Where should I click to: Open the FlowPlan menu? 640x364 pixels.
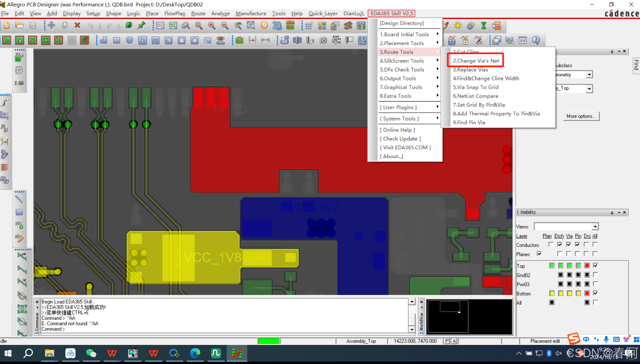[175, 13]
